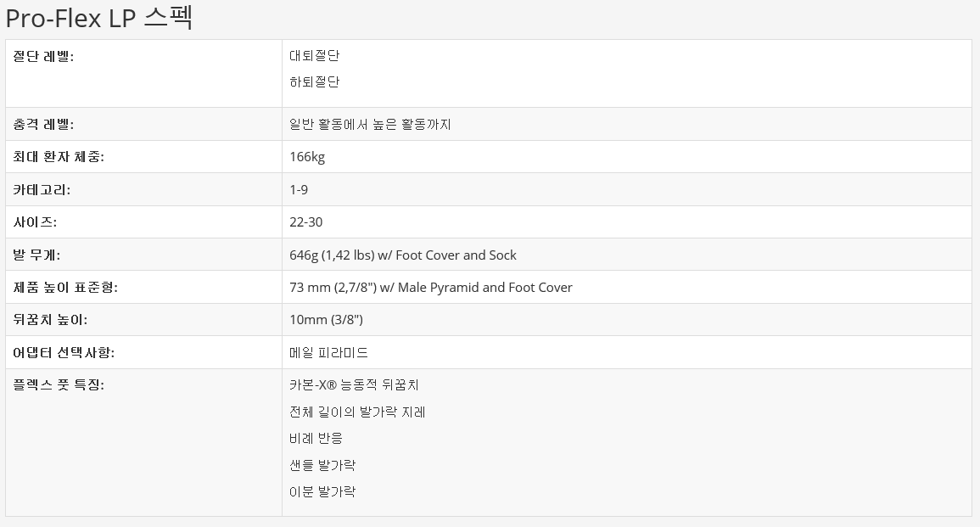The width and height of the screenshot is (980, 527).
Task: Click the 646g Foot Cover and Sock text
Action: click(402, 255)
